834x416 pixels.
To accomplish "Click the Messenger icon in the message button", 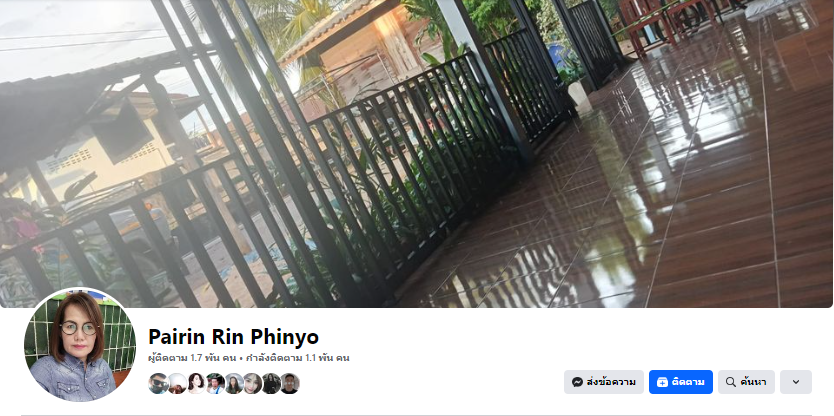I will click(577, 382).
